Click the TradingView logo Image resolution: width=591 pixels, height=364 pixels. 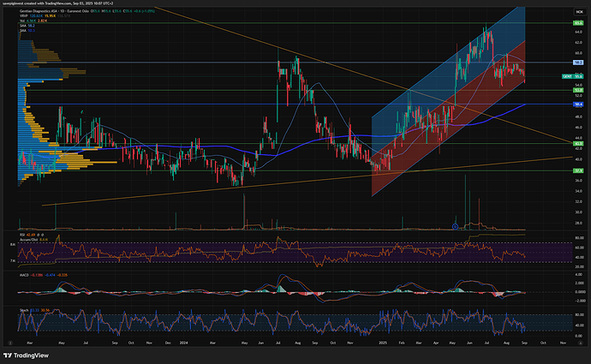pos(26,355)
